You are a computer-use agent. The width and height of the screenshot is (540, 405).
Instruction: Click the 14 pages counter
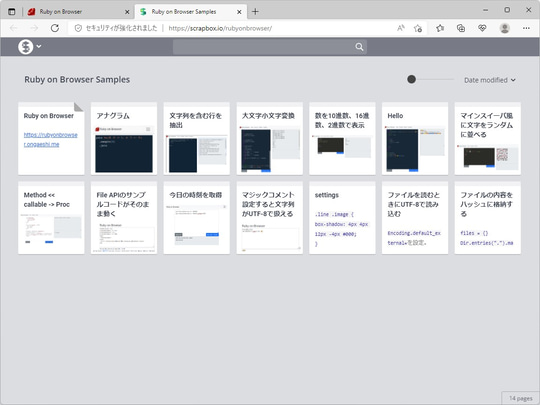(x=521, y=398)
